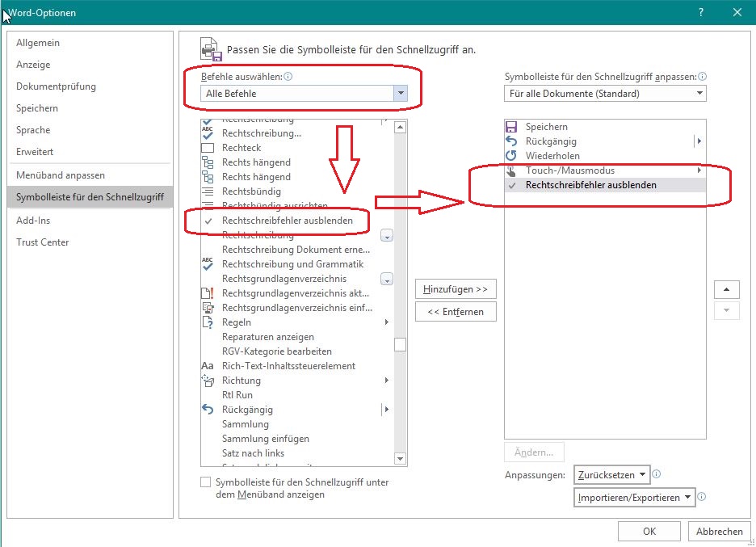
Task: Click the Abbrechen button
Action: point(720,531)
